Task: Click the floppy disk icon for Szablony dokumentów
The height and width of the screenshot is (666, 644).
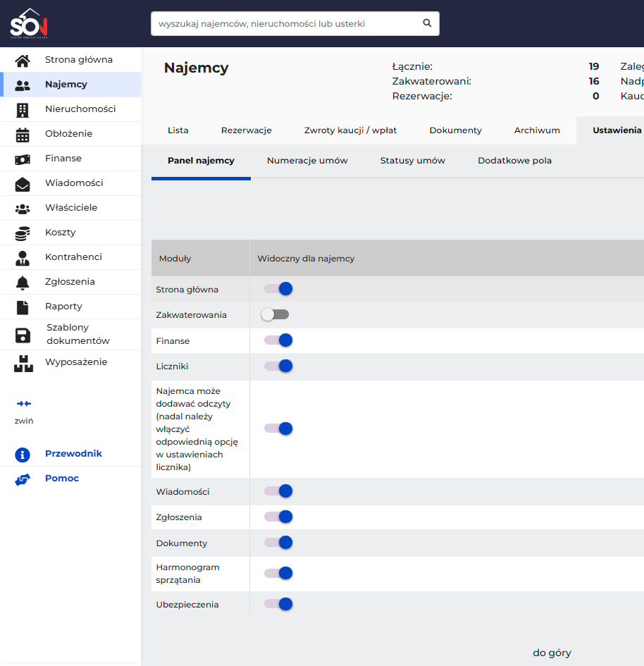Action: coord(23,335)
